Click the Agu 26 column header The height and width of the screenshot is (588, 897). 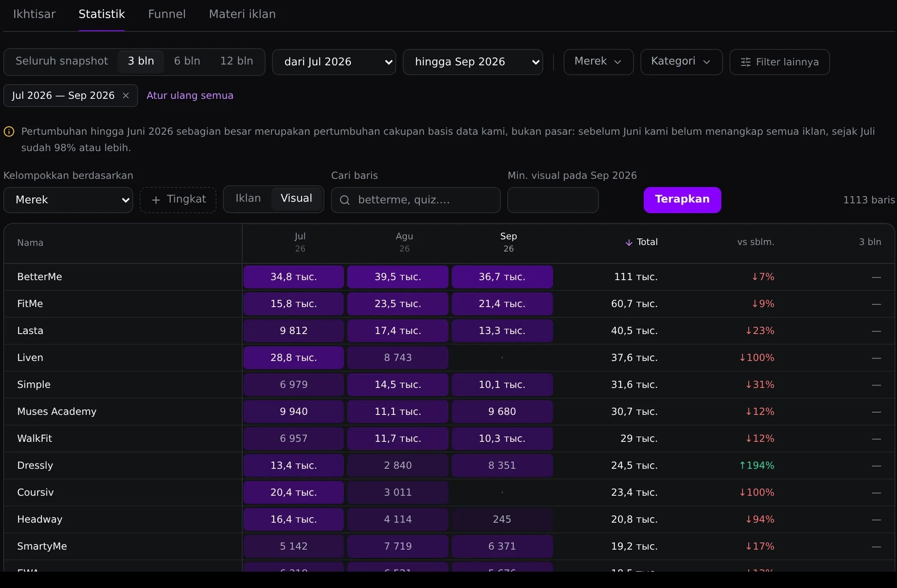[x=404, y=242]
